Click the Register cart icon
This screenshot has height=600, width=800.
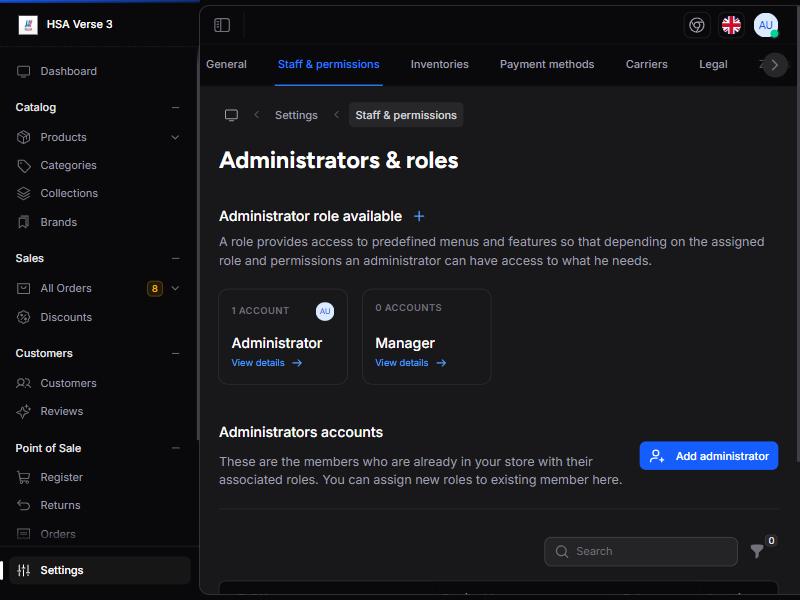tap(23, 477)
